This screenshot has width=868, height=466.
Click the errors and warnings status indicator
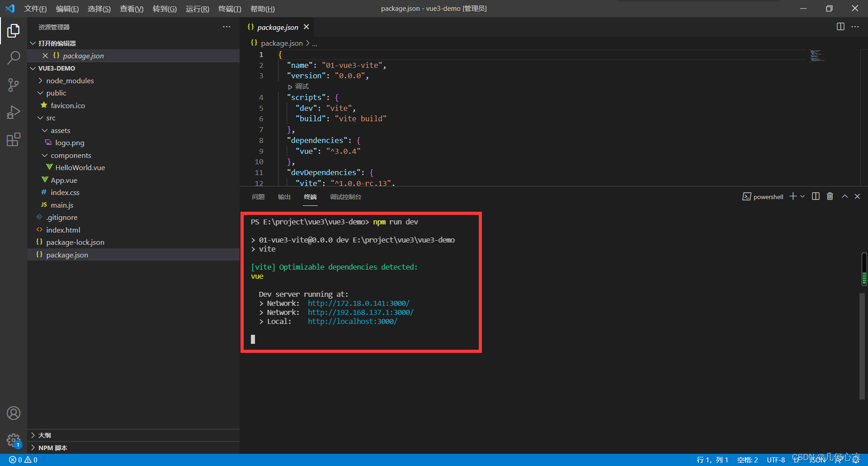(x=23, y=460)
